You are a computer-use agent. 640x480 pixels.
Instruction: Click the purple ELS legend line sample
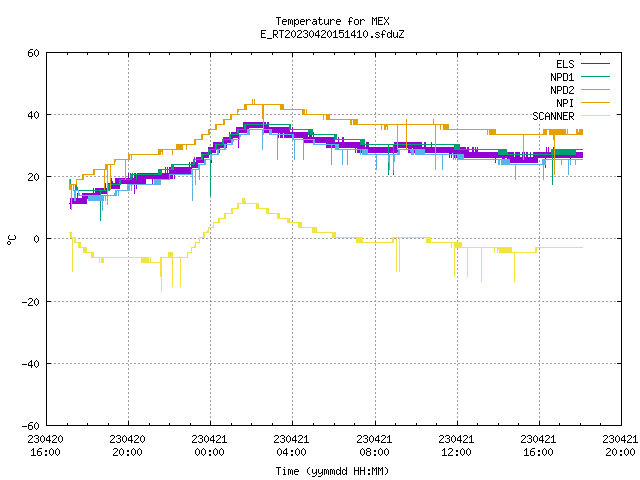(x=595, y=64)
